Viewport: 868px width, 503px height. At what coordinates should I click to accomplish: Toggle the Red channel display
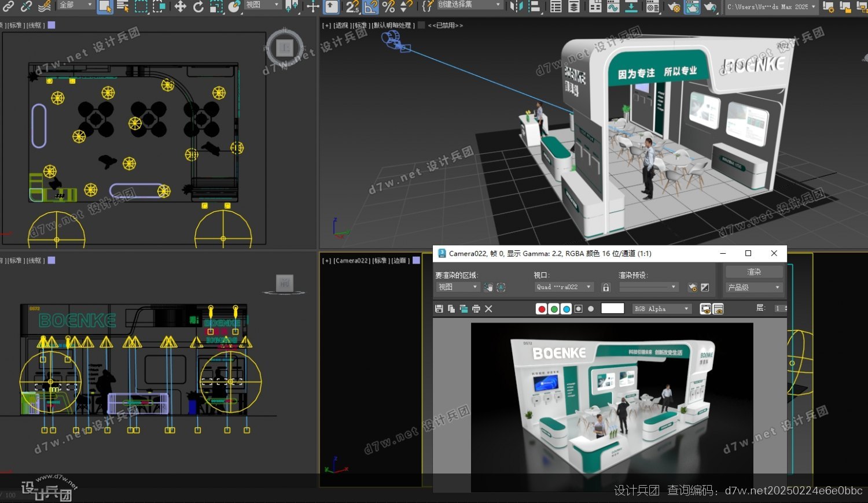click(542, 309)
